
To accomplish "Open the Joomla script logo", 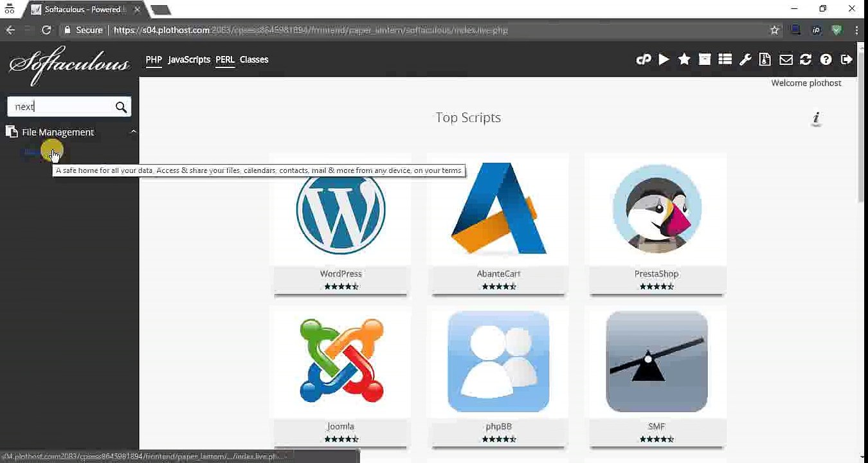I will pos(341,361).
